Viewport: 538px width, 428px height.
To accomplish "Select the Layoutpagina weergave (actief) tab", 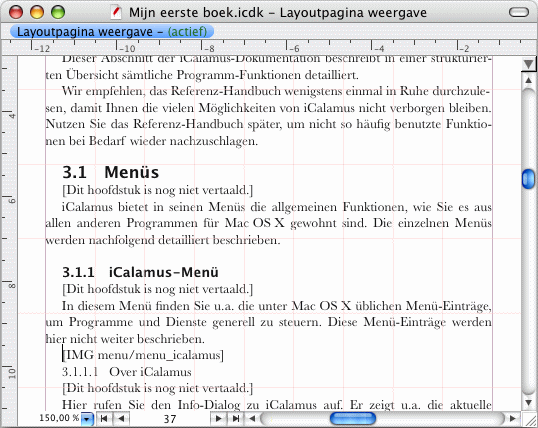I will pos(112,32).
